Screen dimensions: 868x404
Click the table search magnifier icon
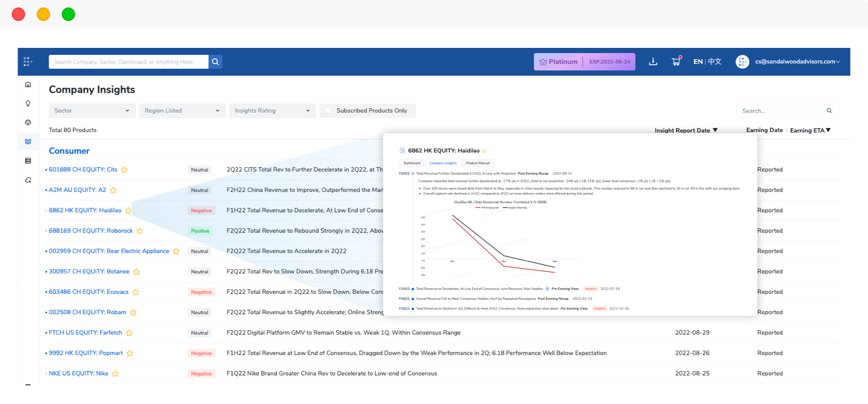click(x=829, y=111)
